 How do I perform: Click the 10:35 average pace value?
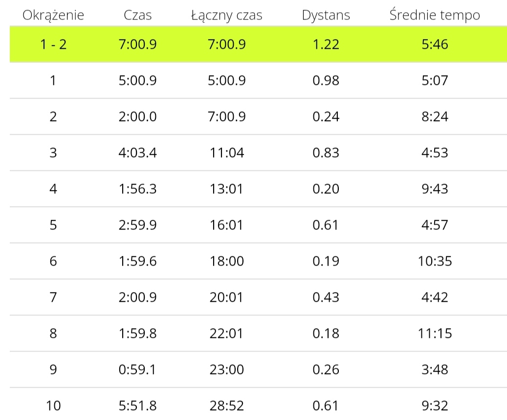(435, 261)
